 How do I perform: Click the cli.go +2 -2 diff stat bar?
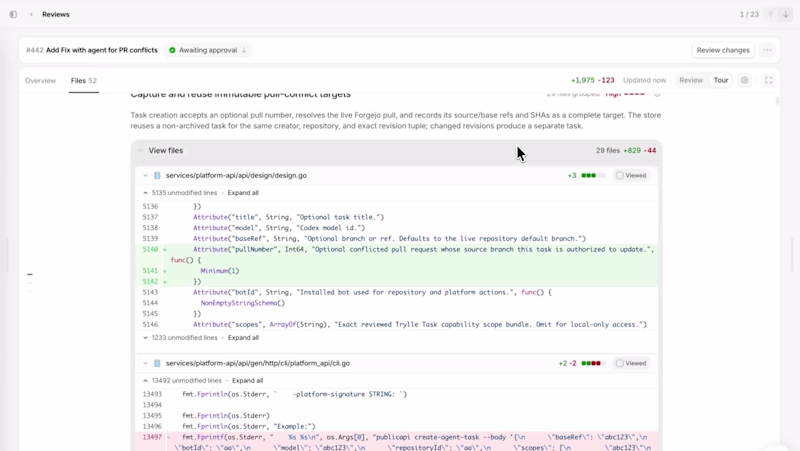[593, 363]
